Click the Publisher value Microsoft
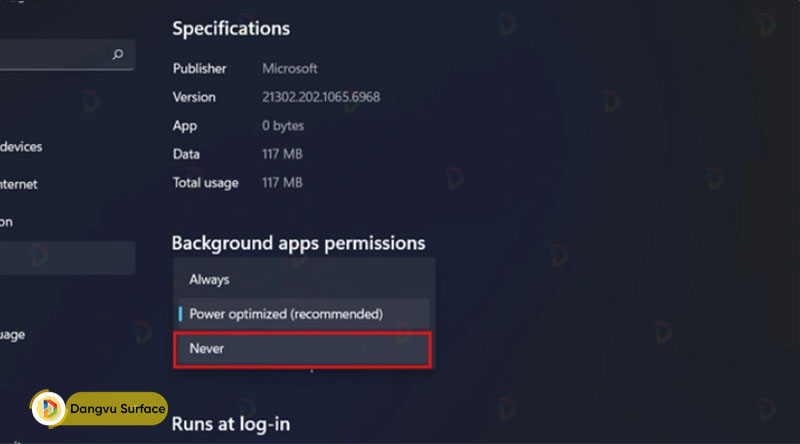Viewport: 800px width, 444px height. (x=289, y=69)
